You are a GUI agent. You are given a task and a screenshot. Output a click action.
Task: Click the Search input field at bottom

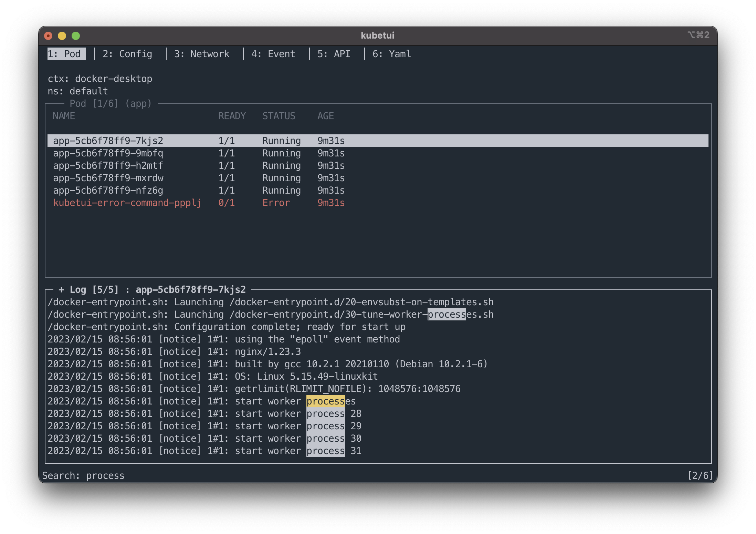tap(105, 476)
